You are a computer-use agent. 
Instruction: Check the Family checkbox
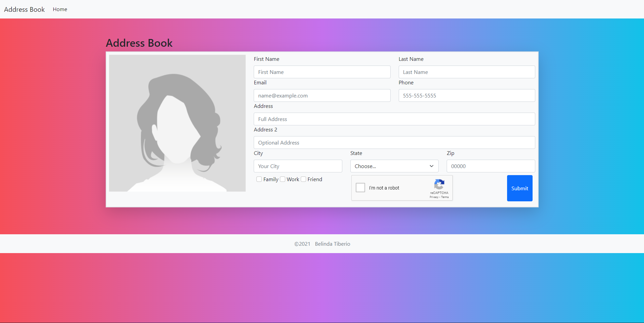pos(259,179)
